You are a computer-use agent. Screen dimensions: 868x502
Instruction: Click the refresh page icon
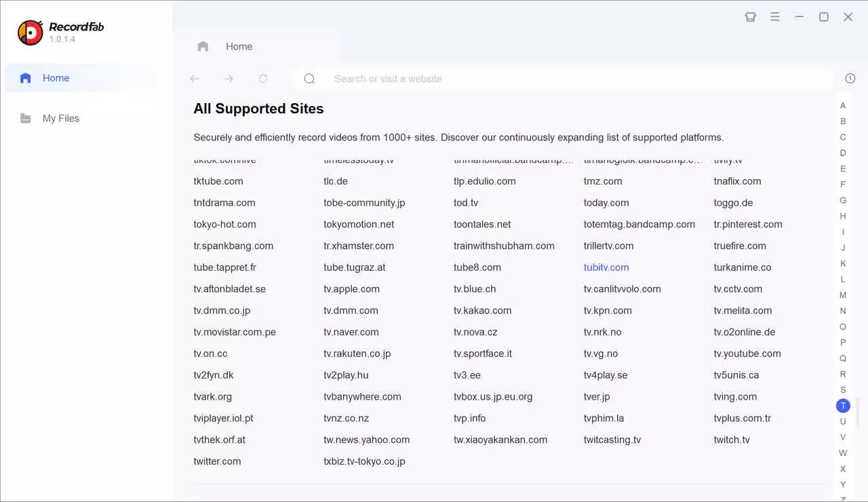(263, 79)
